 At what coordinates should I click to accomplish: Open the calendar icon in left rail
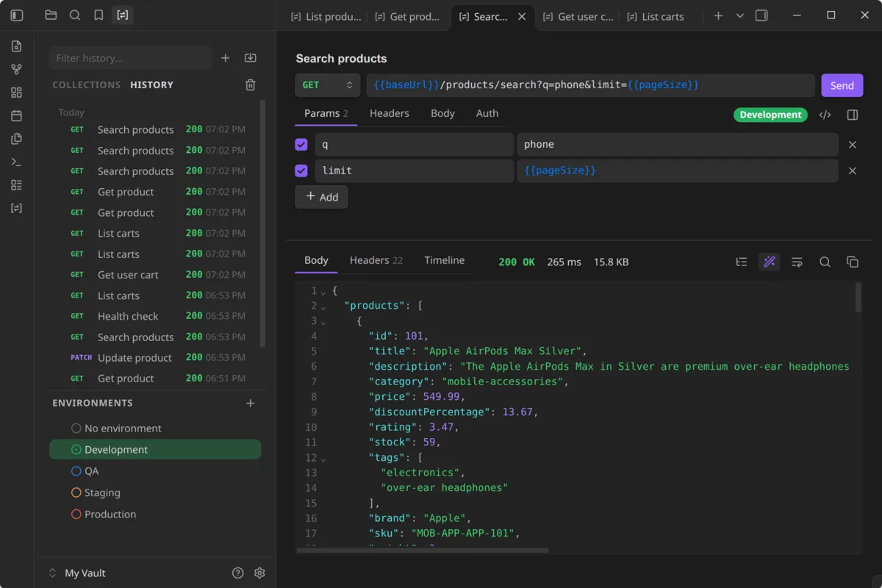[x=17, y=115]
